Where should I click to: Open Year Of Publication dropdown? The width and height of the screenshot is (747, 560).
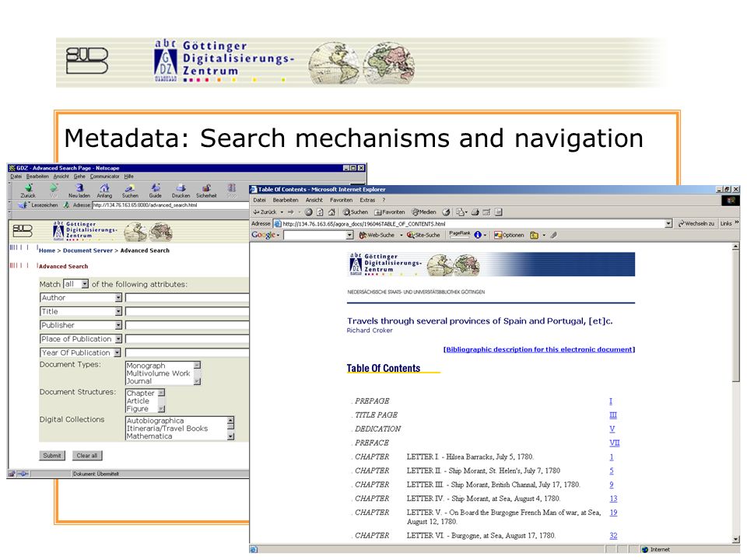pos(117,353)
